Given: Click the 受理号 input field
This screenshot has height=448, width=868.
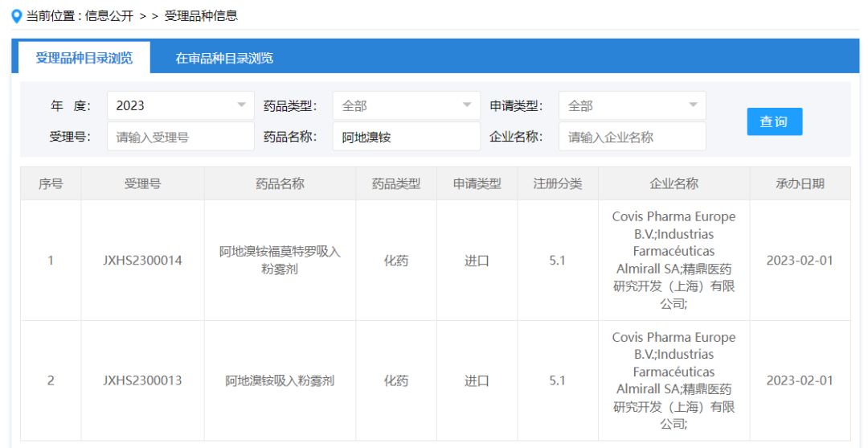Looking at the screenshot, I should coord(180,137).
